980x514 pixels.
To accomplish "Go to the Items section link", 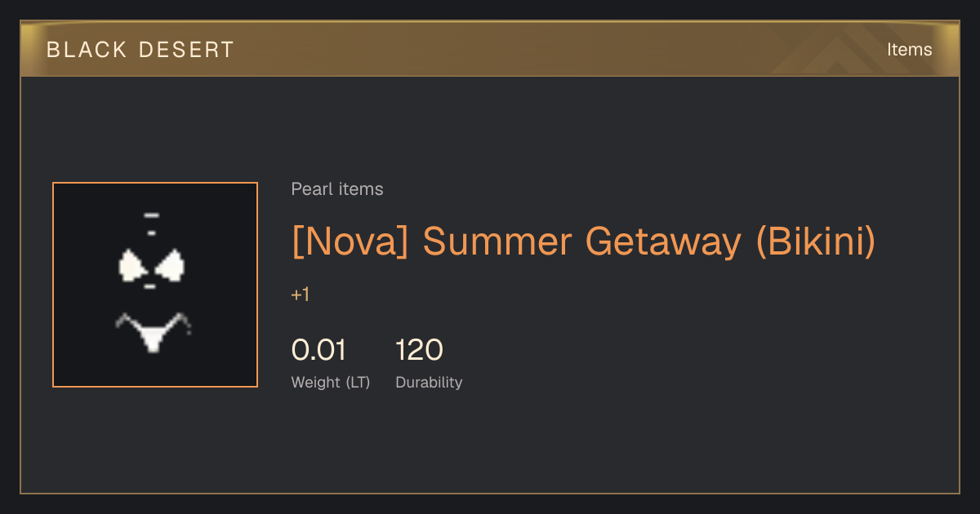I will (909, 50).
